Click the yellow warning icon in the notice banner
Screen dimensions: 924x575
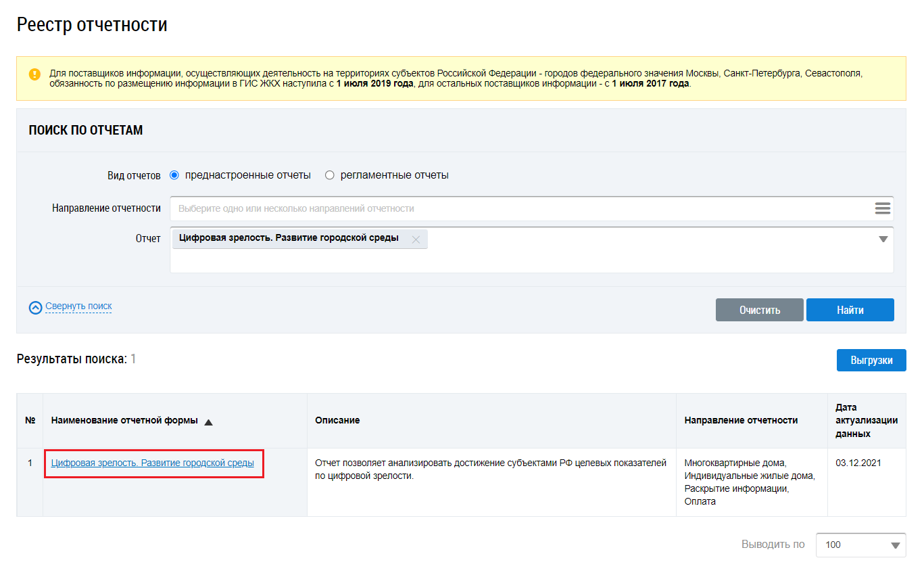click(34, 74)
